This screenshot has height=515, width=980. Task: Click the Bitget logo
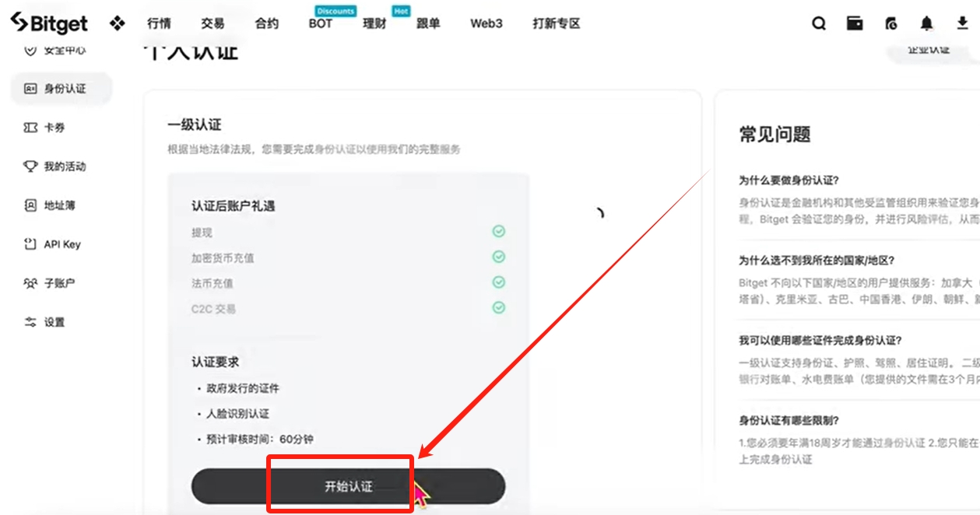coord(49,23)
